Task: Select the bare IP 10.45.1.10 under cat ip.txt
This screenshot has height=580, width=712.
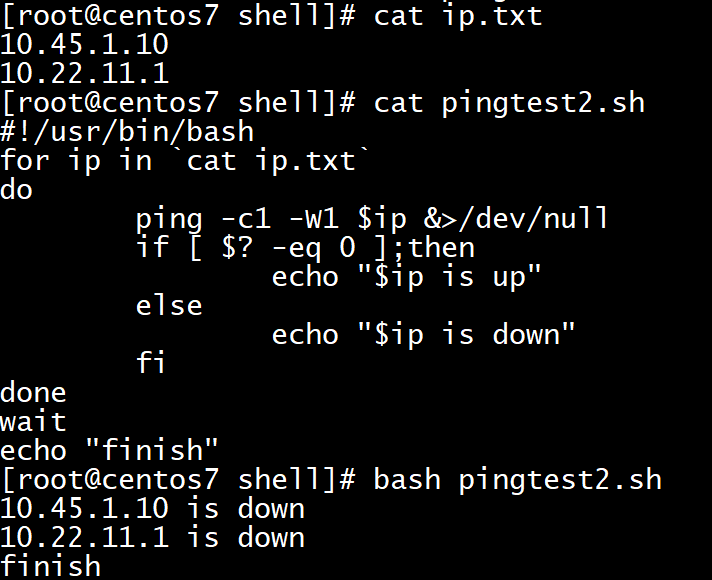Action: [x=84, y=45]
